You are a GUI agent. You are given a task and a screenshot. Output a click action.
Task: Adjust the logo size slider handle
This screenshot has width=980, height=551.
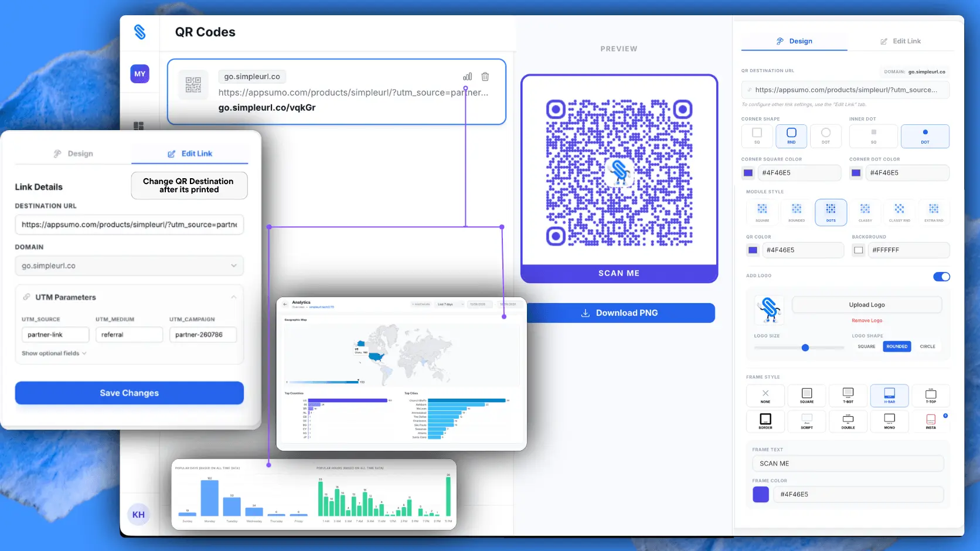(x=805, y=348)
